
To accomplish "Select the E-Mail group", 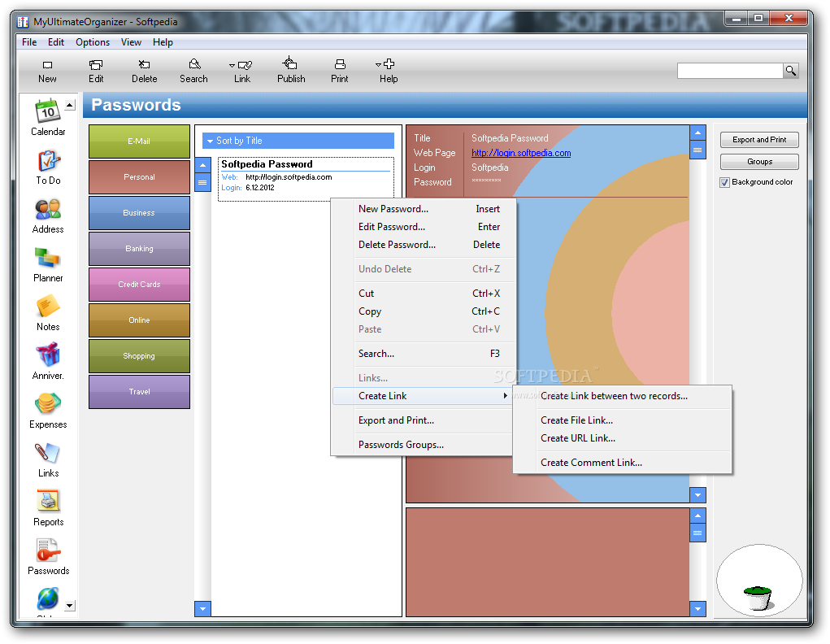I will point(139,141).
